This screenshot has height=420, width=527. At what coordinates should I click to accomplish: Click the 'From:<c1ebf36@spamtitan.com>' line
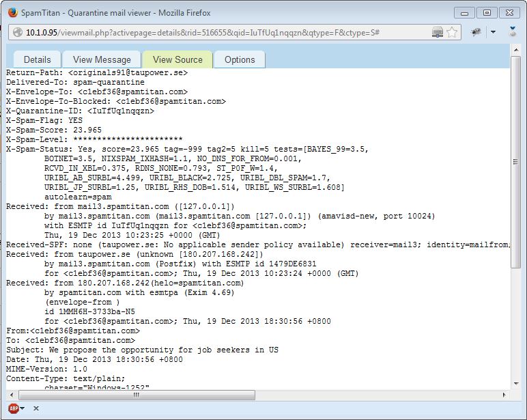coord(73,331)
